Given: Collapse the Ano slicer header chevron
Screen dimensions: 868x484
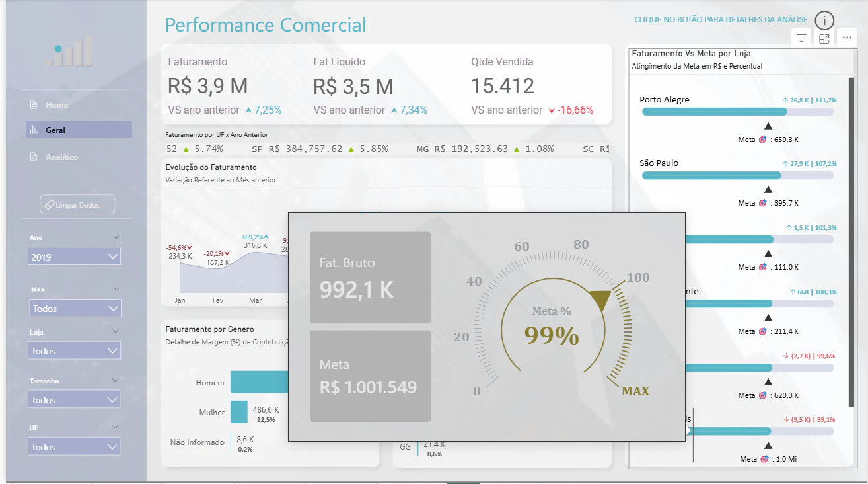Looking at the screenshot, I should [116, 237].
